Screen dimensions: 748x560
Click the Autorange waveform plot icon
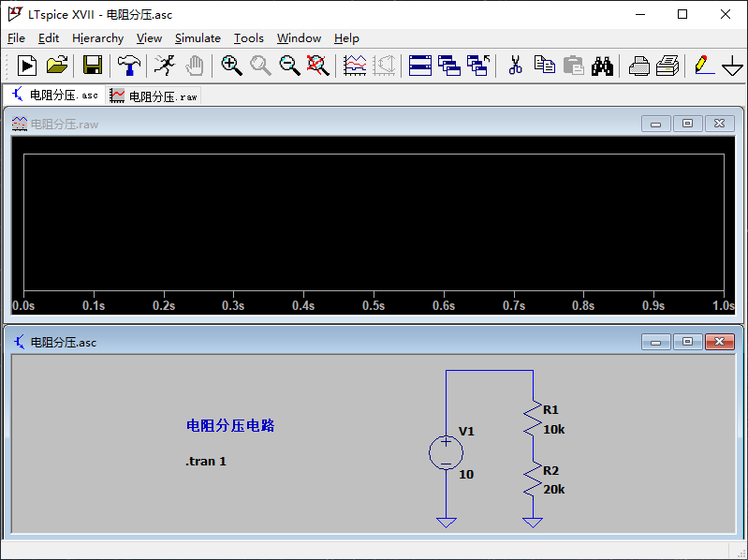(355, 66)
